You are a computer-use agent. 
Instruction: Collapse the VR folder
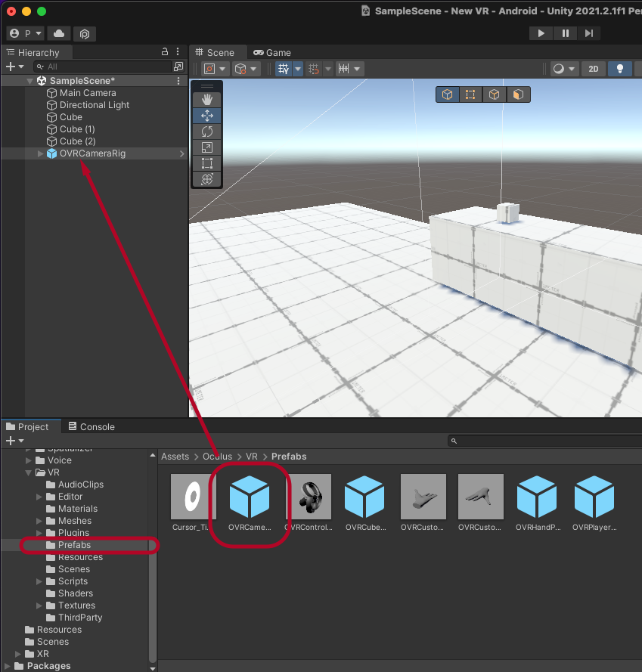(x=28, y=472)
